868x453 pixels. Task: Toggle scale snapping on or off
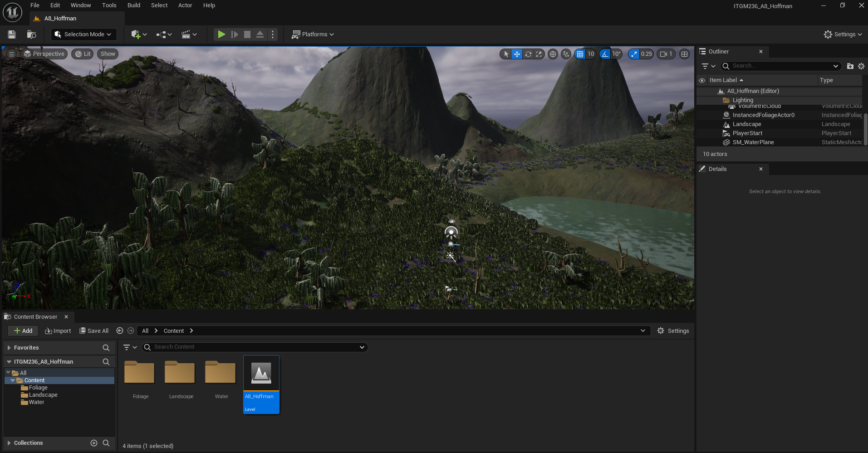[x=634, y=54]
